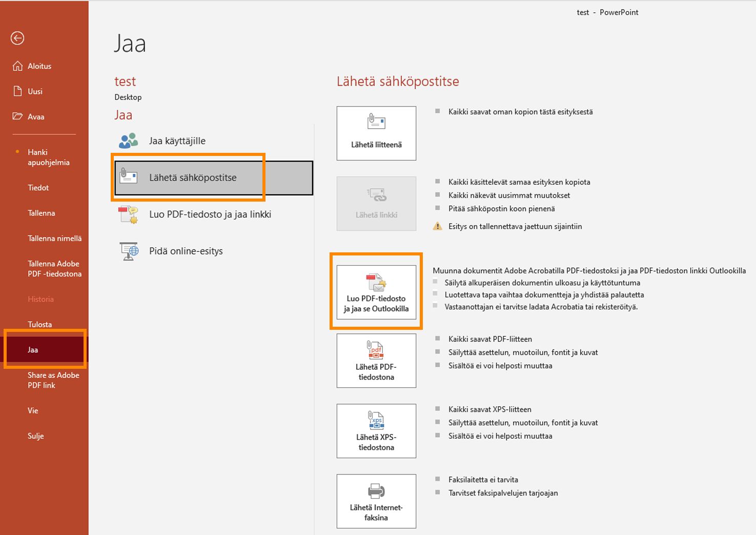
Task: Select the Lähetä Internet-faksina printer icon
Action: point(376,491)
